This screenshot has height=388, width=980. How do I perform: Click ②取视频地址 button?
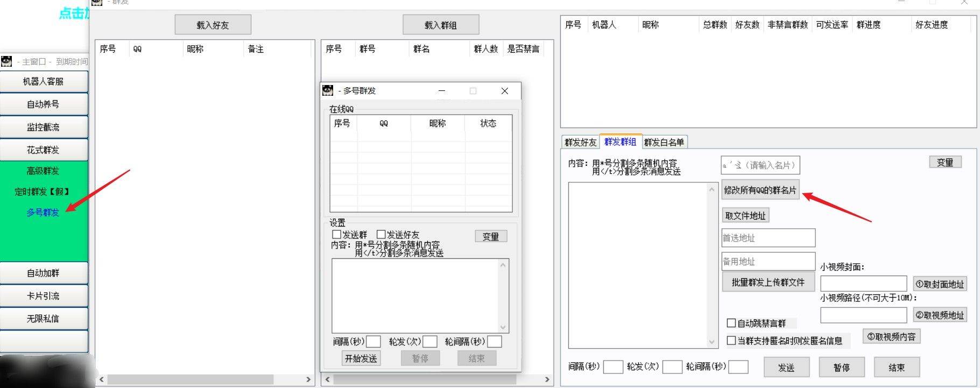coord(940,315)
